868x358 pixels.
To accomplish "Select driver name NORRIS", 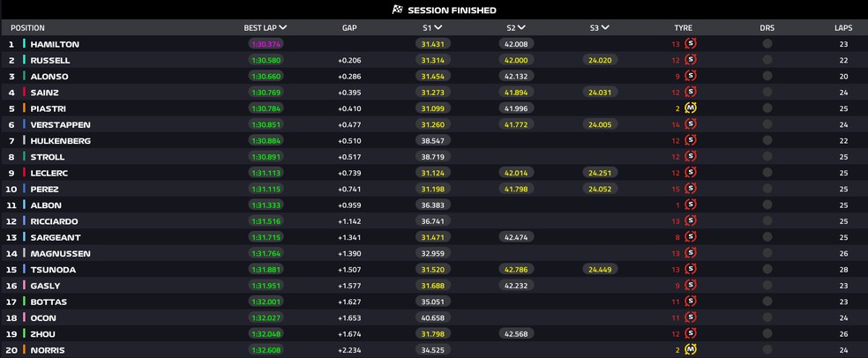I will pyautogui.click(x=48, y=350).
